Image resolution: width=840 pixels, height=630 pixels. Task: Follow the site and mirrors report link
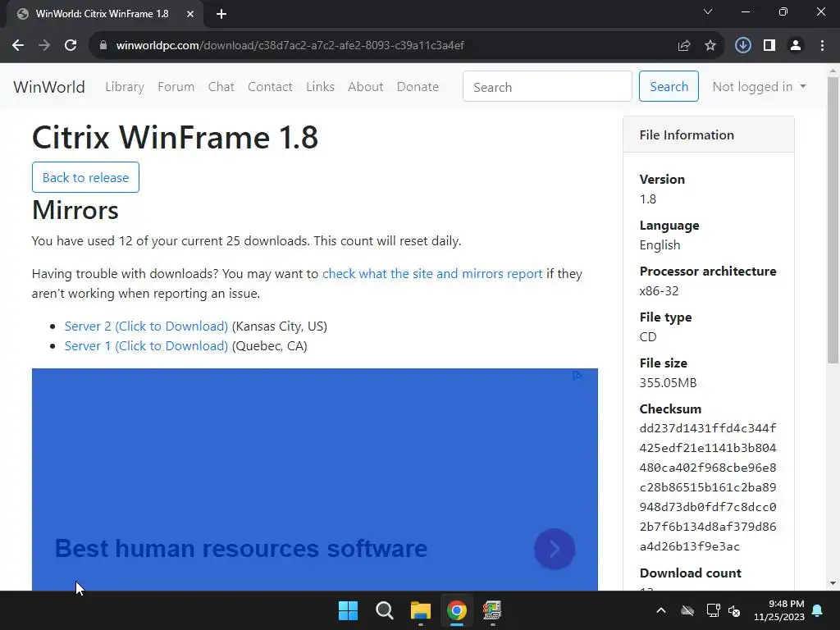[x=432, y=274]
